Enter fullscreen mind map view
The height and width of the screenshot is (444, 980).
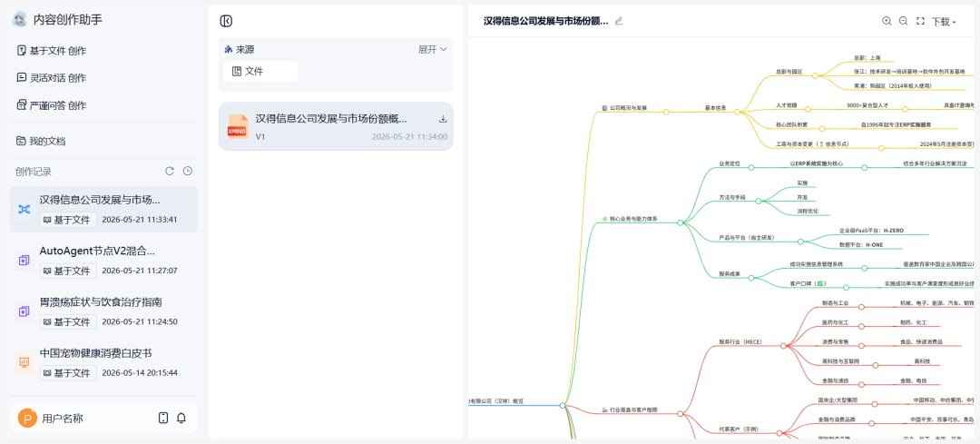pyautogui.click(x=920, y=21)
